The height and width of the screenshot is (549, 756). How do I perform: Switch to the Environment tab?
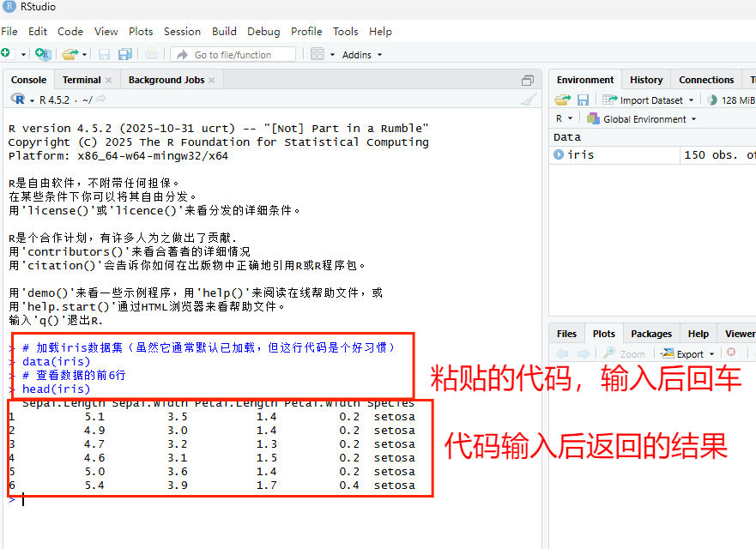[x=585, y=80]
